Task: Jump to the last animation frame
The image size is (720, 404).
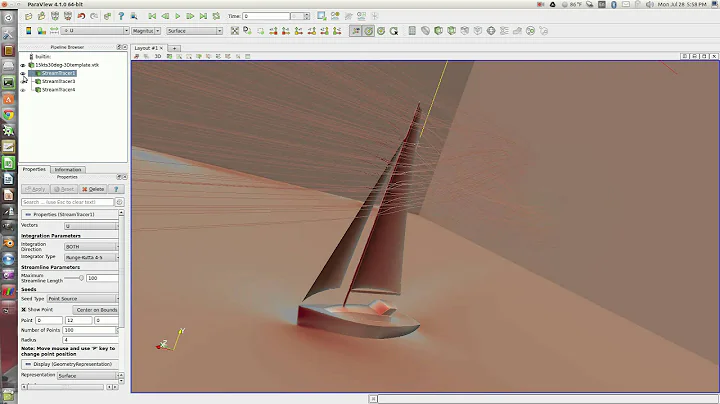Action: click(203, 16)
